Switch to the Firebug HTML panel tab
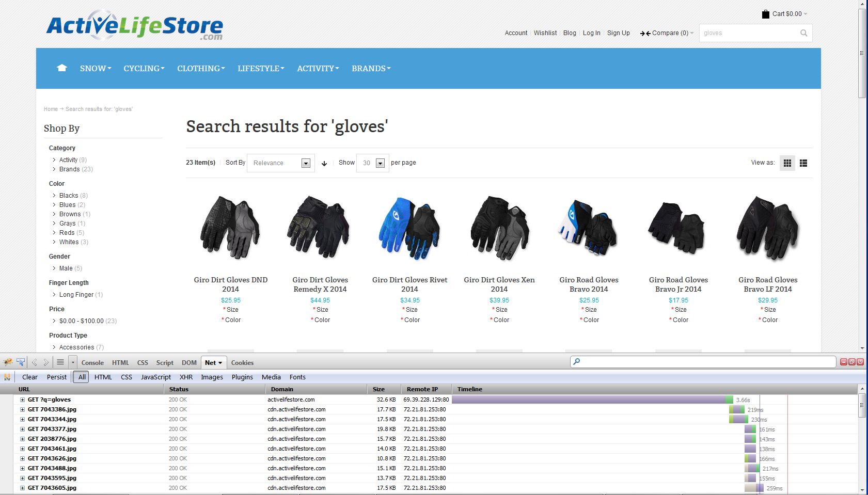The image size is (868, 495). [x=120, y=362]
